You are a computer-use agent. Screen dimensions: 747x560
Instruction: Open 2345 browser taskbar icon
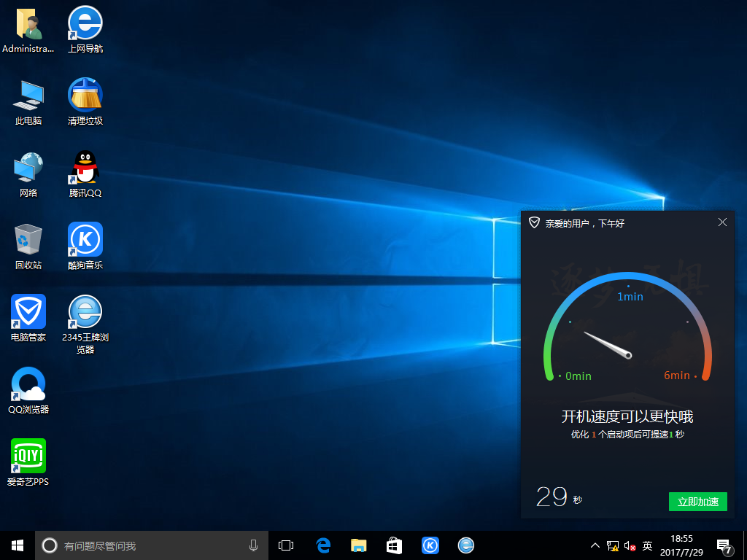coord(466,545)
